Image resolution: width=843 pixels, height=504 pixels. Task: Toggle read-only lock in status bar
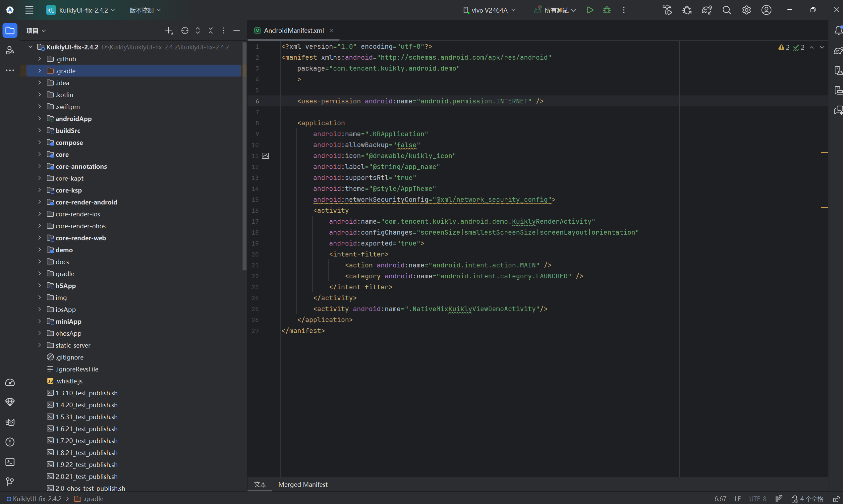point(836,499)
